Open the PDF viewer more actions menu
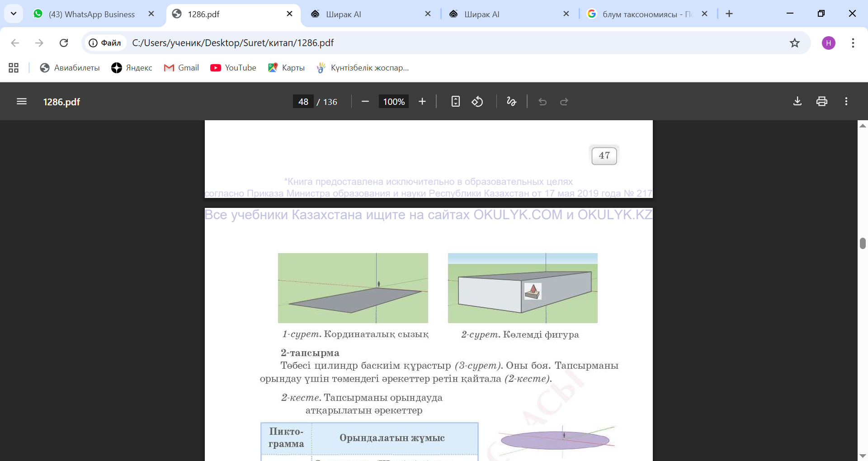868x461 pixels. click(846, 102)
